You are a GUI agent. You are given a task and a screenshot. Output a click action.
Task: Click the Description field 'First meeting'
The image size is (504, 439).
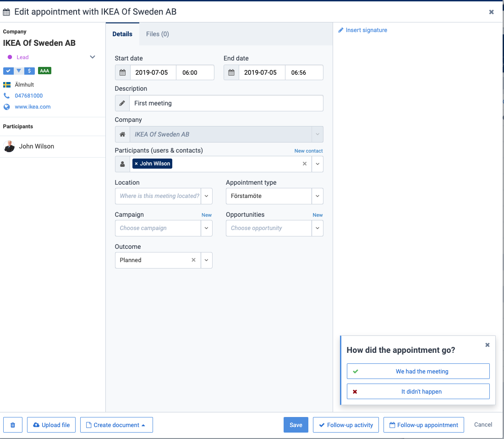point(226,103)
